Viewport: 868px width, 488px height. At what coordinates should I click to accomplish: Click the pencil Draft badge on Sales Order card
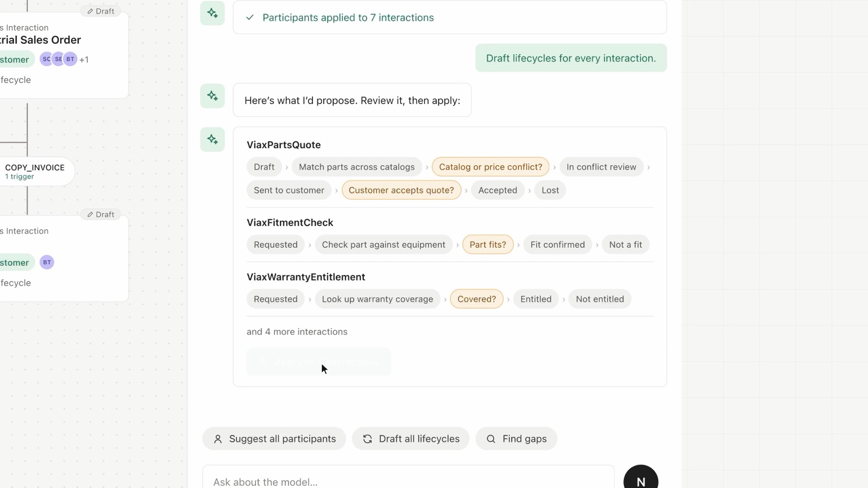[x=101, y=11]
